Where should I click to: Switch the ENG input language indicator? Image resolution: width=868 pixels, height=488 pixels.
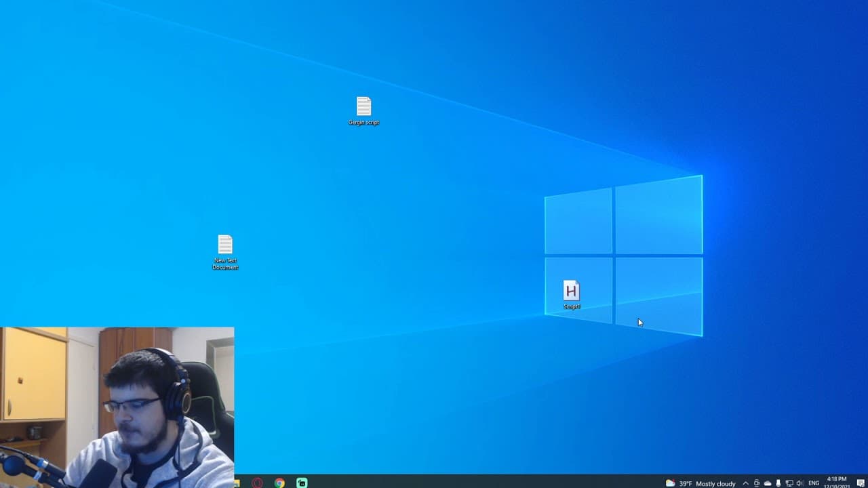[814, 483]
